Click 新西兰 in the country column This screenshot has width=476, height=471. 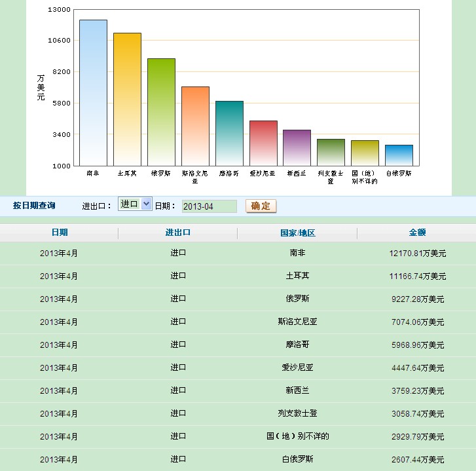click(297, 390)
